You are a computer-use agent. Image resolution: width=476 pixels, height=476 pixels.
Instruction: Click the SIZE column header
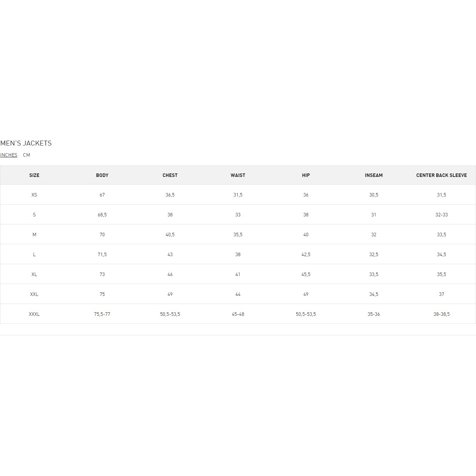pyautogui.click(x=34, y=175)
